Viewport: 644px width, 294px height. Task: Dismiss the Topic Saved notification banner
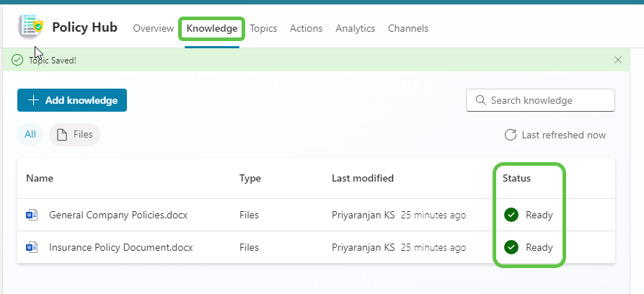[x=617, y=60]
